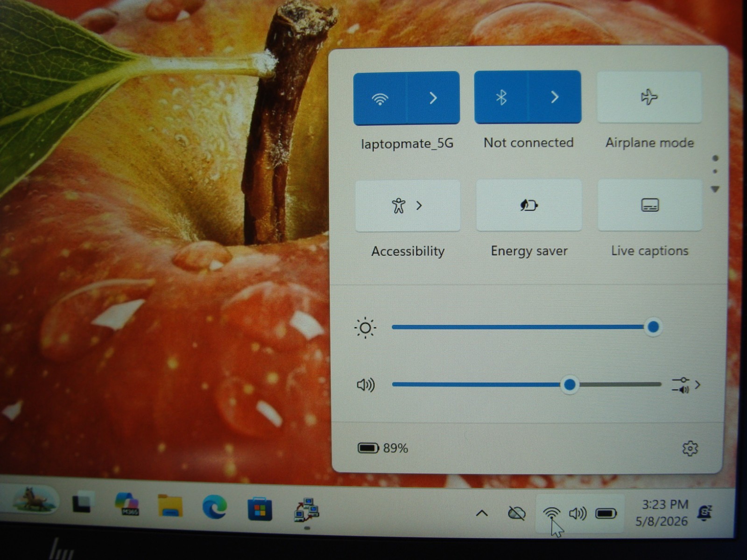
Task: Open the taskbar search horse widget
Action: tap(34, 499)
